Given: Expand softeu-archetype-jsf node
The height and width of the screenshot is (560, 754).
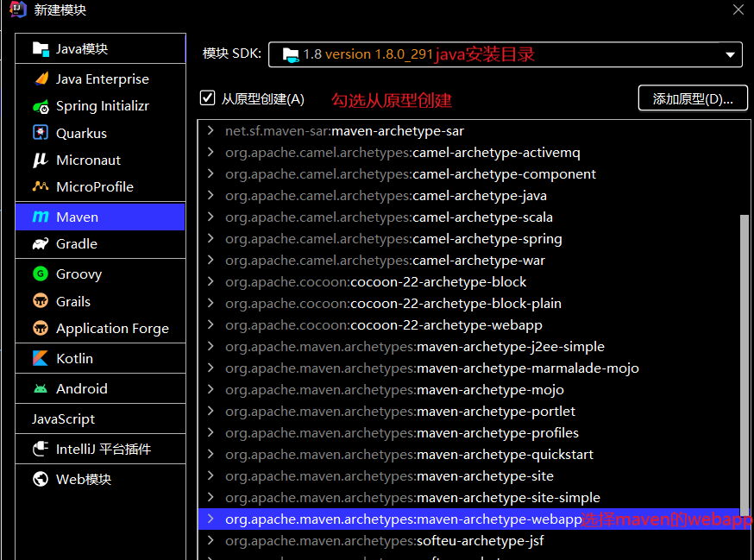Looking at the screenshot, I should 210,541.
